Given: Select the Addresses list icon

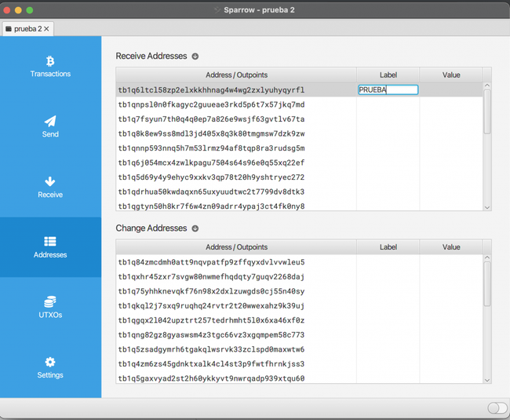Looking at the screenshot, I should tap(50, 242).
